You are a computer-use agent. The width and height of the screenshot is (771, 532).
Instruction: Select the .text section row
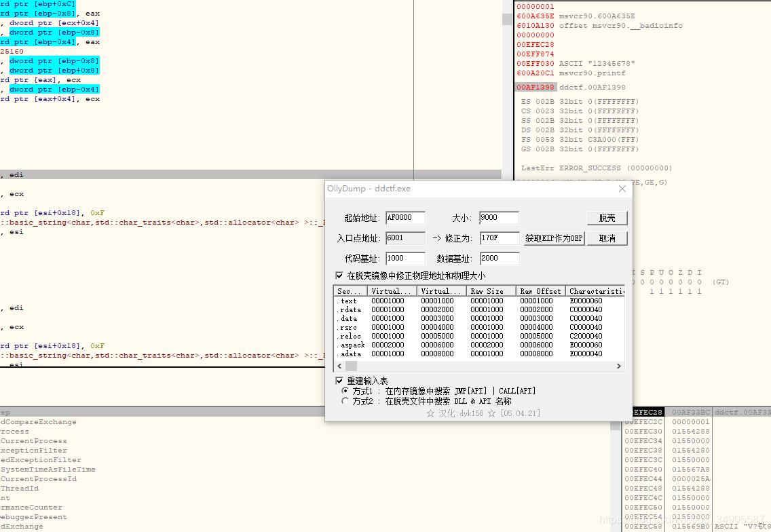479,301
